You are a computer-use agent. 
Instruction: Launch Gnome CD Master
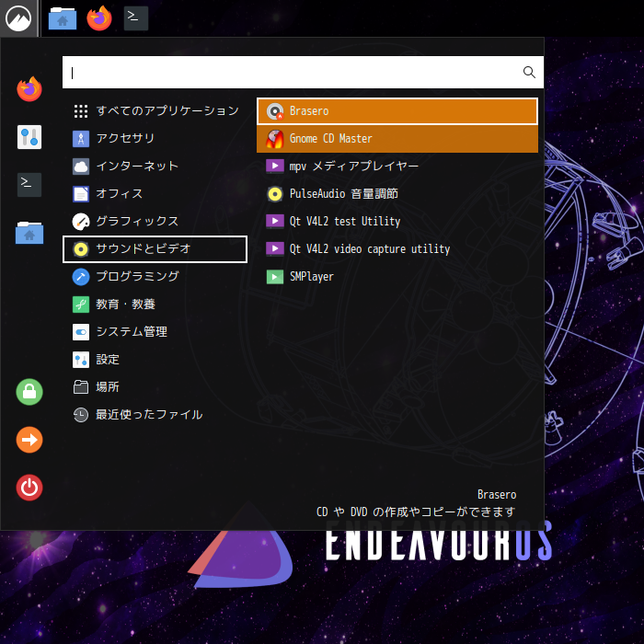click(x=397, y=138)
